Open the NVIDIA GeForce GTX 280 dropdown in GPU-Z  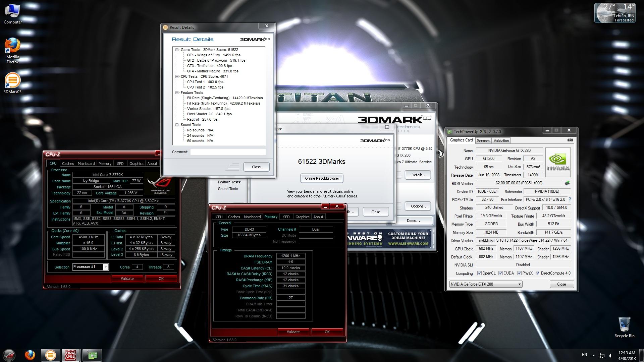coord(486,284)
